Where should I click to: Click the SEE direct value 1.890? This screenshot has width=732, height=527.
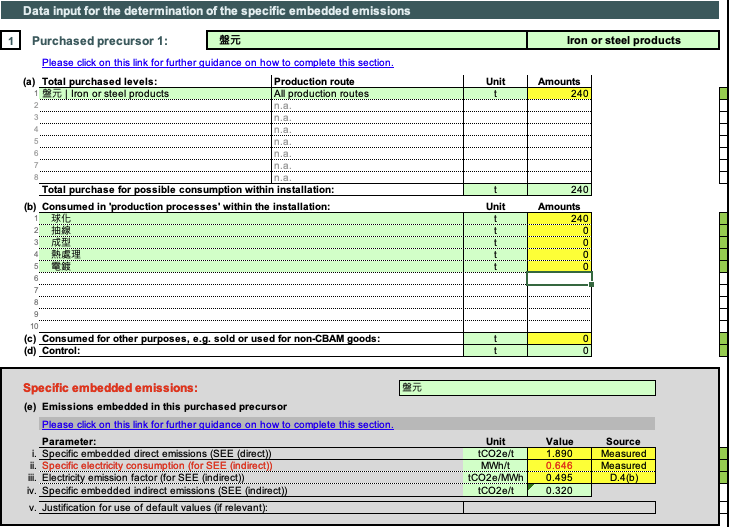click(559, 453)
